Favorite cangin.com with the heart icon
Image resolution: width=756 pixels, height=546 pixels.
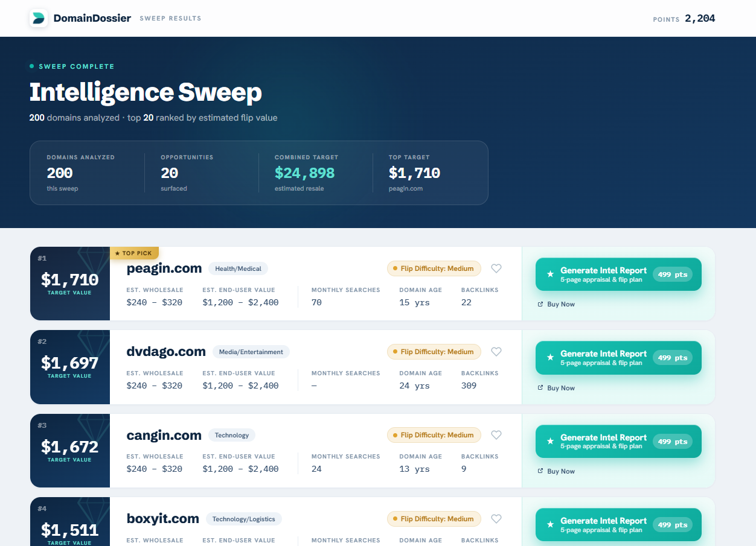click(496, 435)
